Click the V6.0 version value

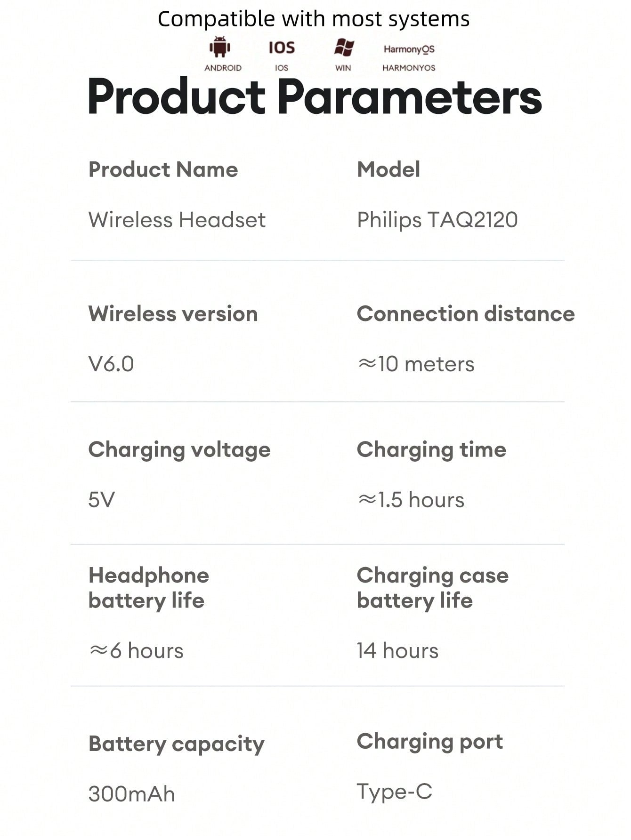click(x=111, y=364)
